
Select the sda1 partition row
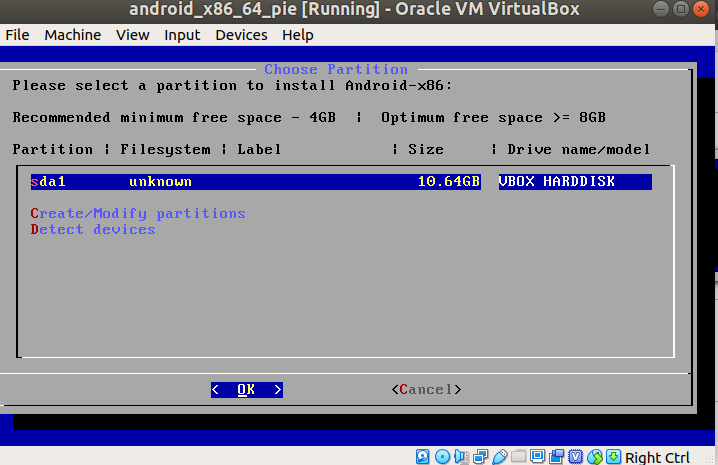[x=341, y=181]
